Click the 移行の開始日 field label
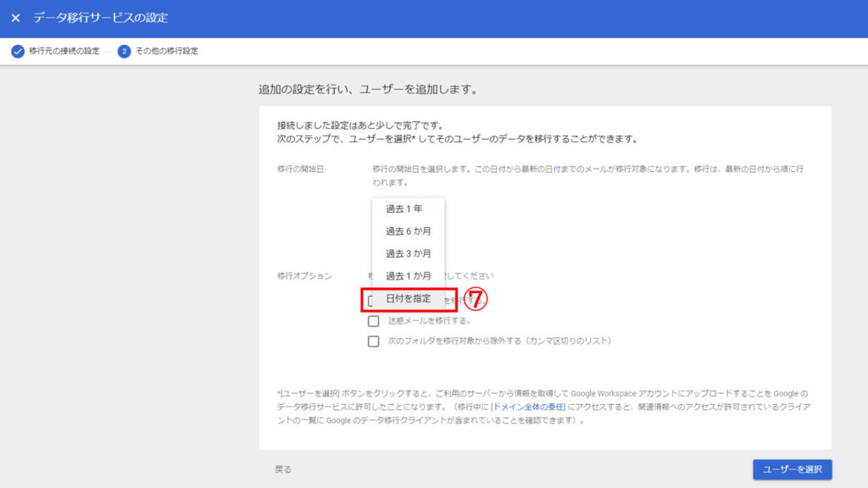This screenshot has height=488, width=868. coord(300,169)
